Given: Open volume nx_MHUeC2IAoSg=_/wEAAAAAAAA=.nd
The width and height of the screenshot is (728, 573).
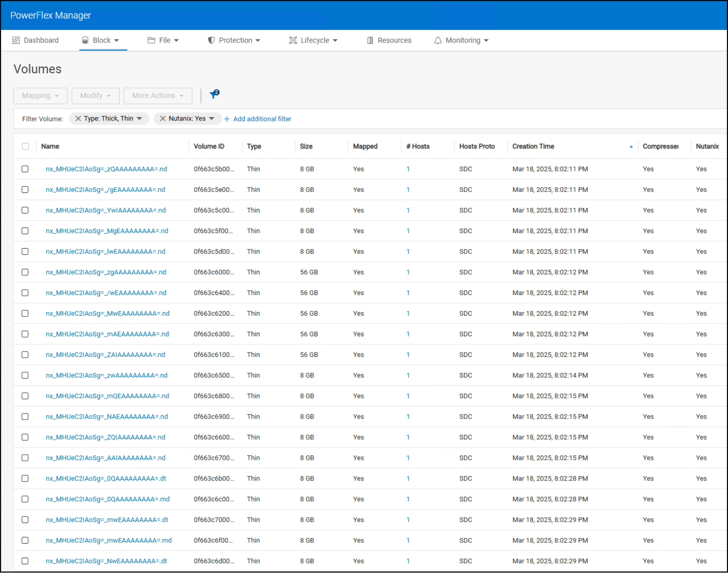Looking at the screenshot, I should [x=106, y=293].
